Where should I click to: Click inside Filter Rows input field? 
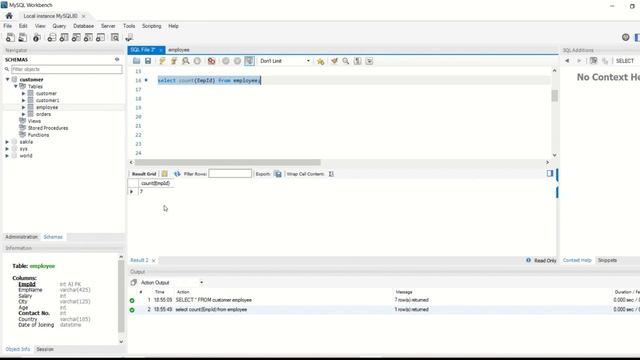pyautogui.click(x=230, y=173)
